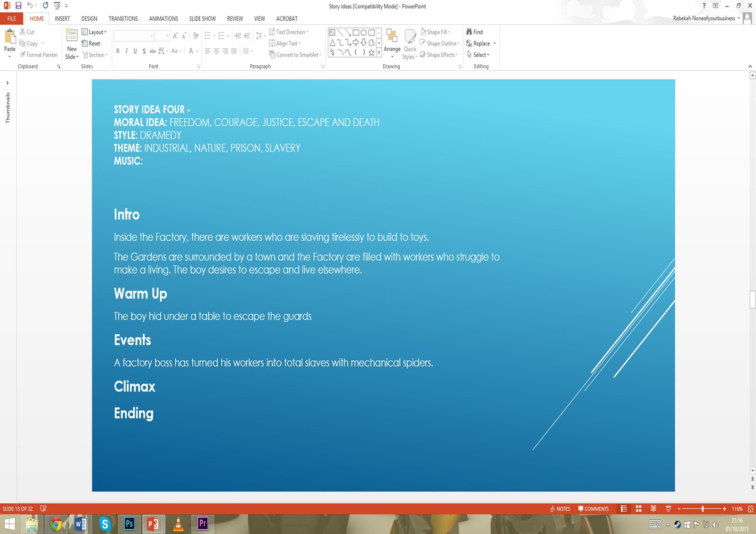Image resolution: width=756 pixels, height=534 pixels.
Task: Click the Cut scissors icon
Action: [x=22, y=32]
